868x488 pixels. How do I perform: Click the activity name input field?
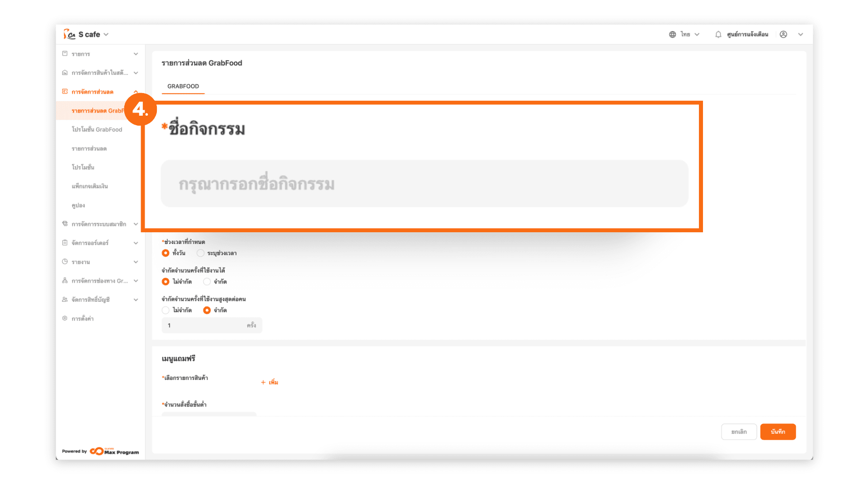pyautogui.click(x=424, y=184)
